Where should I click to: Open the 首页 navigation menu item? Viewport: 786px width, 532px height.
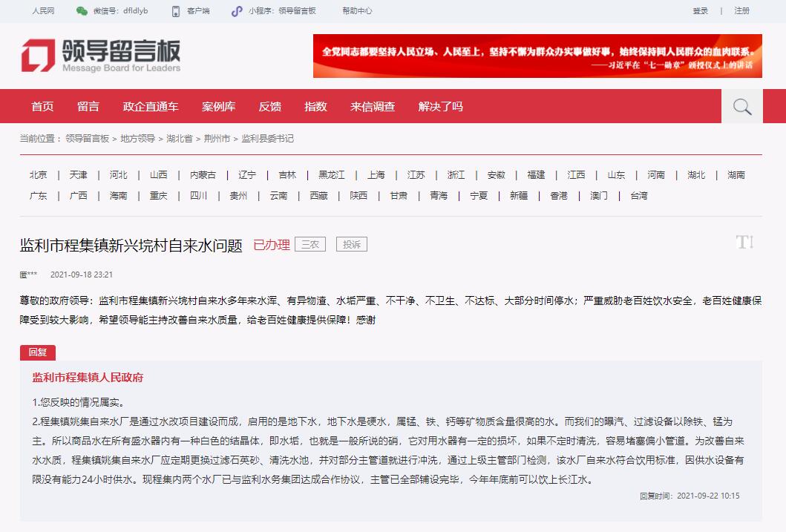42,106
